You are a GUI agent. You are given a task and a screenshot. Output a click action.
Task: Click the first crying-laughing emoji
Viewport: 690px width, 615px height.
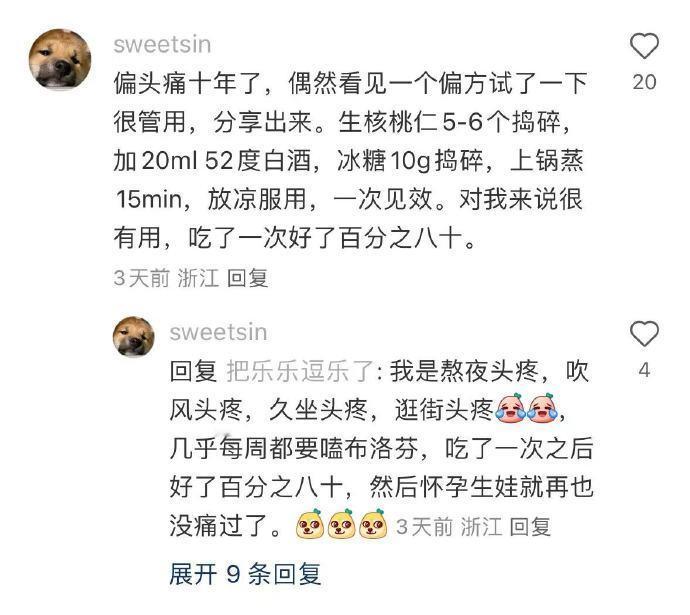coord(511,408)
